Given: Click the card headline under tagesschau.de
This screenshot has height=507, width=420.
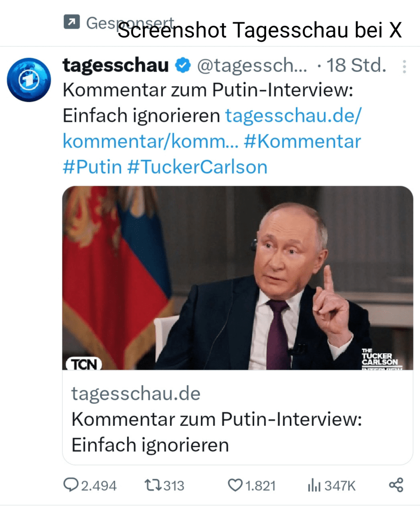Looking at the screenshot, I should (217, 432).
